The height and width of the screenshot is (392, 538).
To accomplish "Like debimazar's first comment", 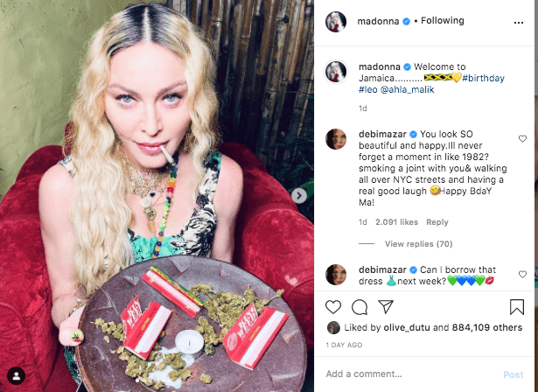I will [522, 138].
